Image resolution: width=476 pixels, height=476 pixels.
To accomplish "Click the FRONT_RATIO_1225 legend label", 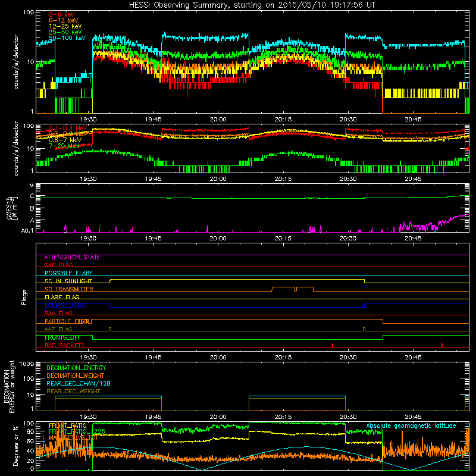I will coord(77,431).
